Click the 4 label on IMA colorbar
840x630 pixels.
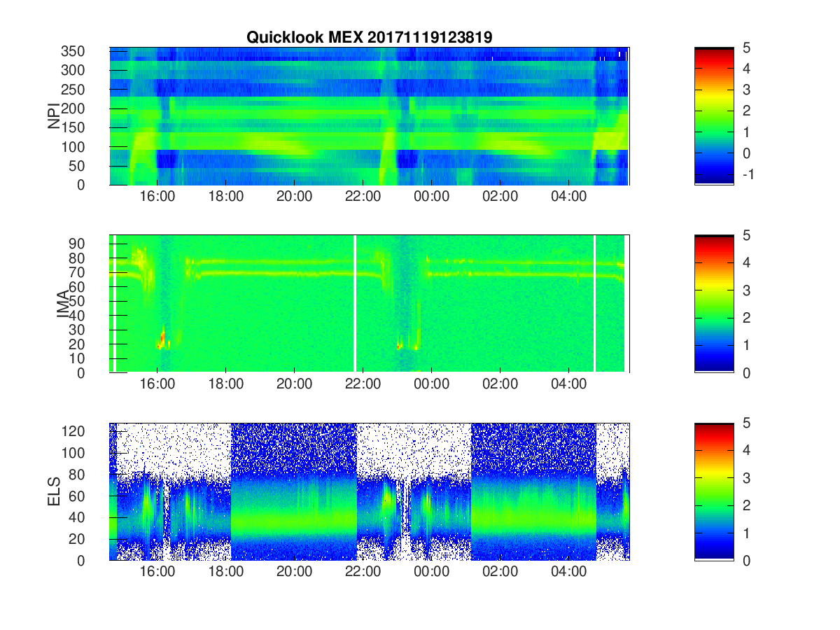click(746, 262)
